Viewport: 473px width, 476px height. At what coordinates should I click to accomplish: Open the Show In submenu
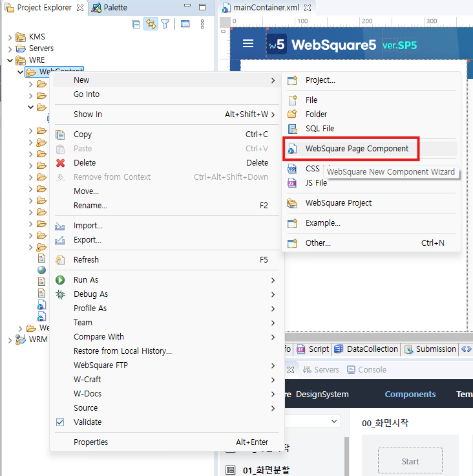coord(165,114)
